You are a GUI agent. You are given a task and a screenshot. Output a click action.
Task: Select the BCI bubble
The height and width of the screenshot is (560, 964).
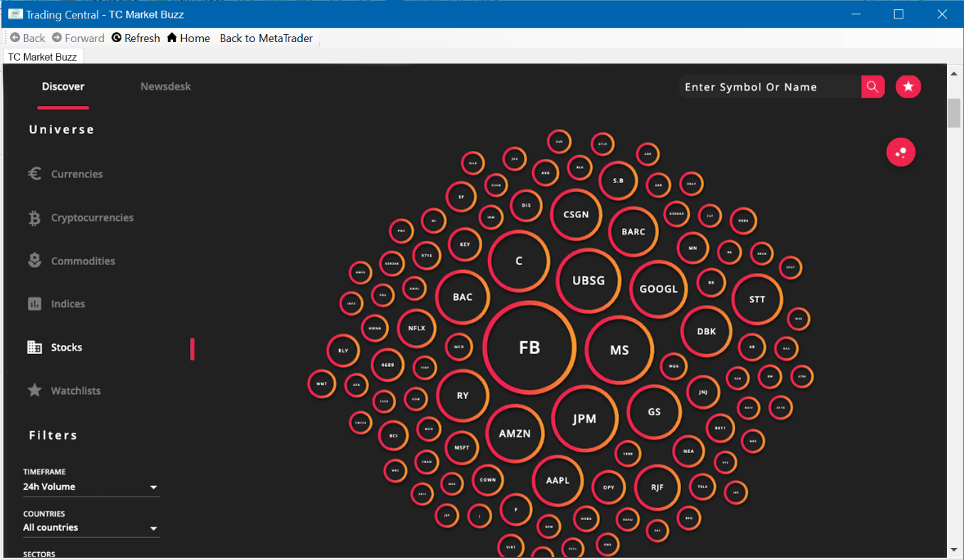[x=393, y=435]
